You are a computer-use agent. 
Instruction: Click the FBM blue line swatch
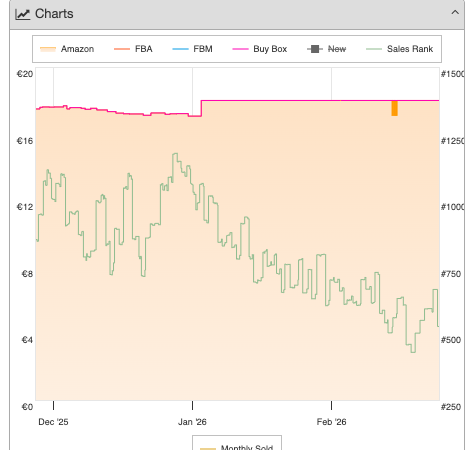click(180, 49)
